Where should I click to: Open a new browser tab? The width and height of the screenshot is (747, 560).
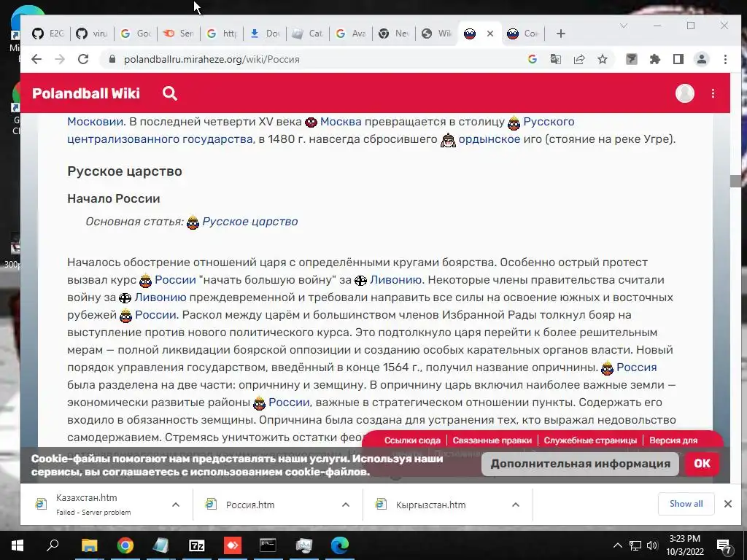[x=561, y=34]
